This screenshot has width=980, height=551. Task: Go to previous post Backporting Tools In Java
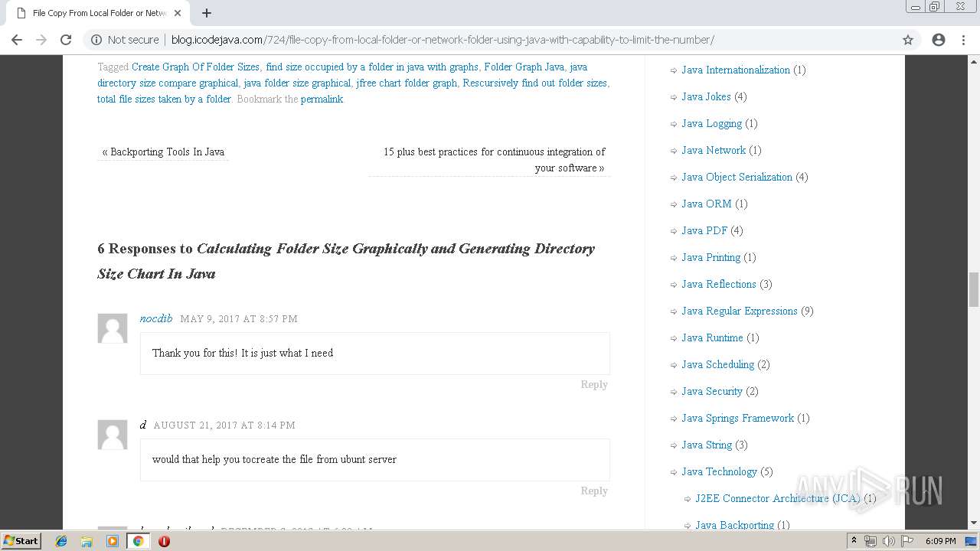pyautogui.click(x=163, y=152)
